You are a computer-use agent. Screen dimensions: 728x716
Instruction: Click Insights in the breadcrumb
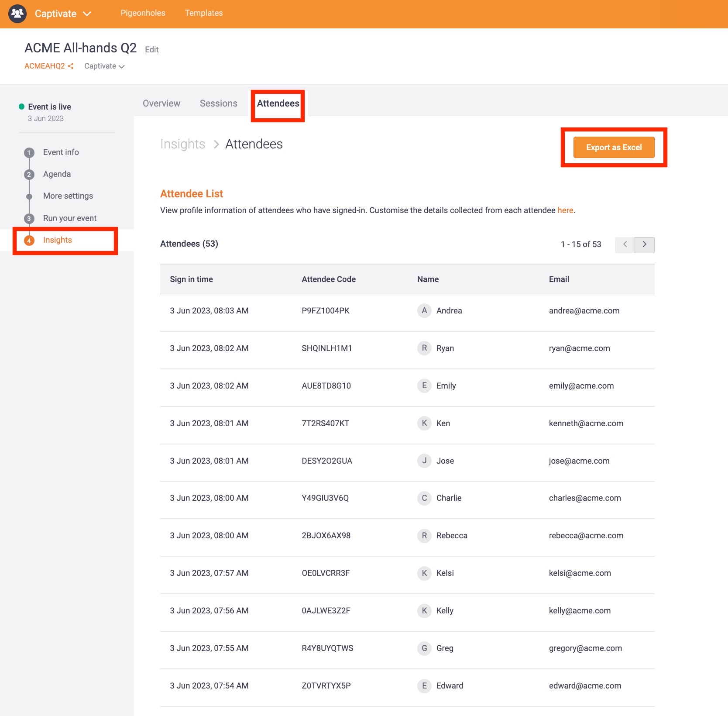[x=182, y=144]
